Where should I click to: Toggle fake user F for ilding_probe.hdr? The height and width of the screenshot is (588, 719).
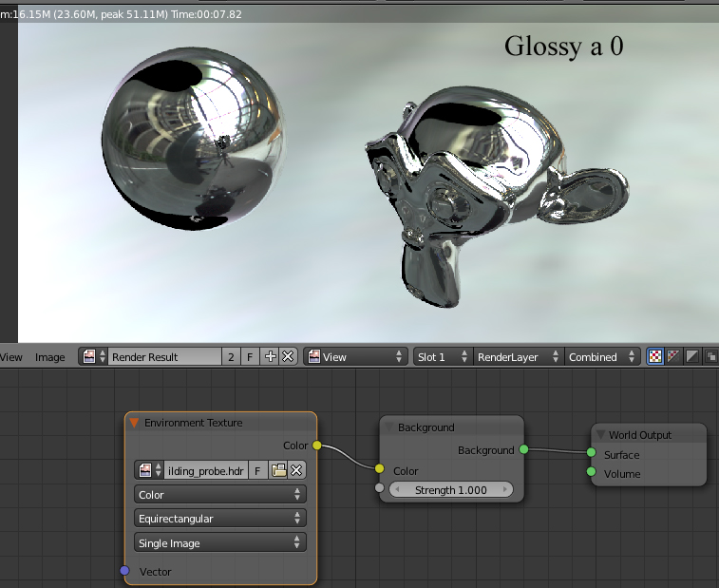click(257, 470)
